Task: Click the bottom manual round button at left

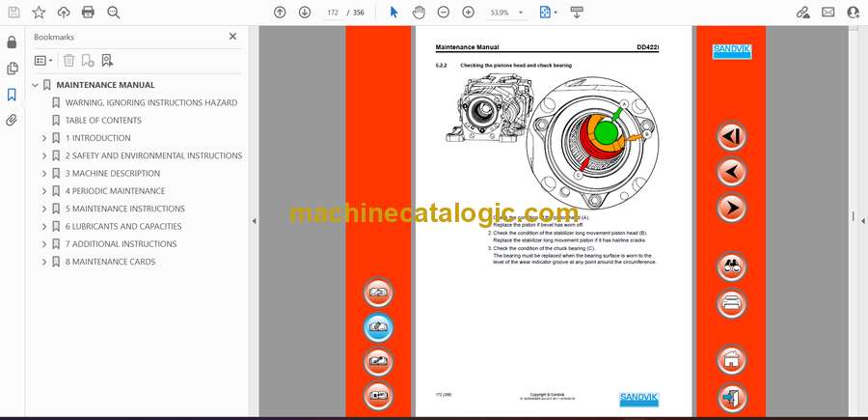Action: [x=378, y=396]
